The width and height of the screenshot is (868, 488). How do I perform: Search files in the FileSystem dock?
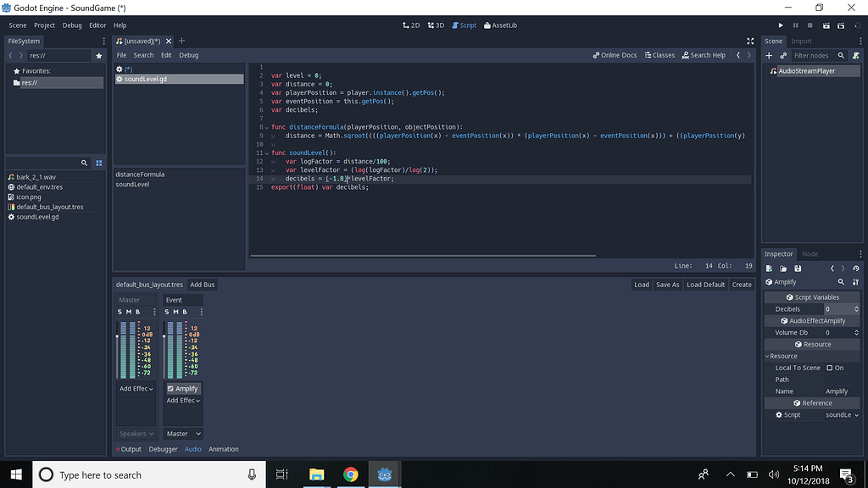[x=84, y=163]
